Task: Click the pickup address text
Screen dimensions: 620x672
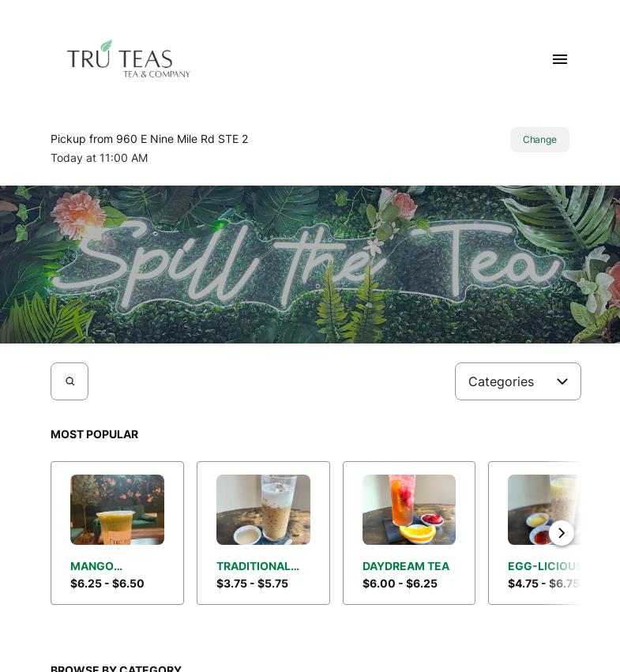Action: (x=149, y=139)
